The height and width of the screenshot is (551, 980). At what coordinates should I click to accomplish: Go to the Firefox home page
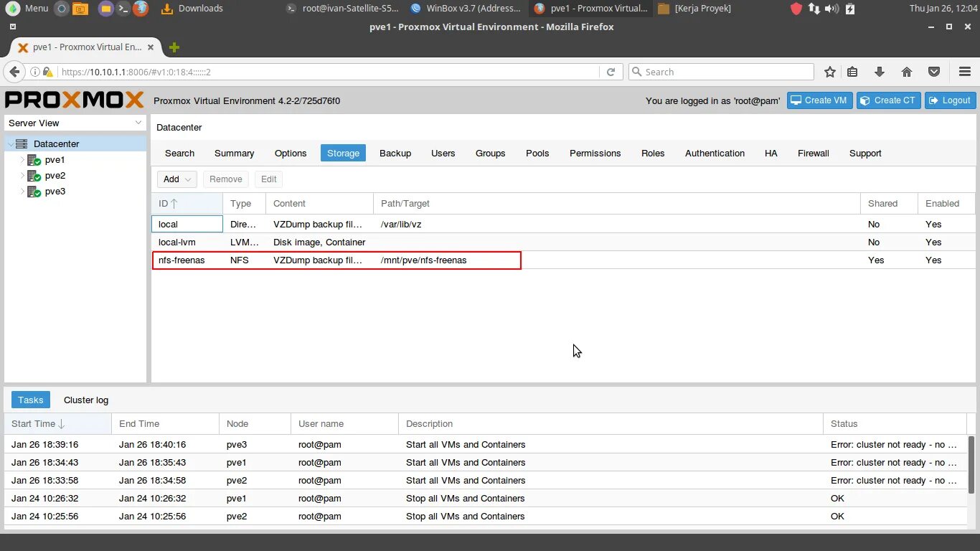[907, 72]
